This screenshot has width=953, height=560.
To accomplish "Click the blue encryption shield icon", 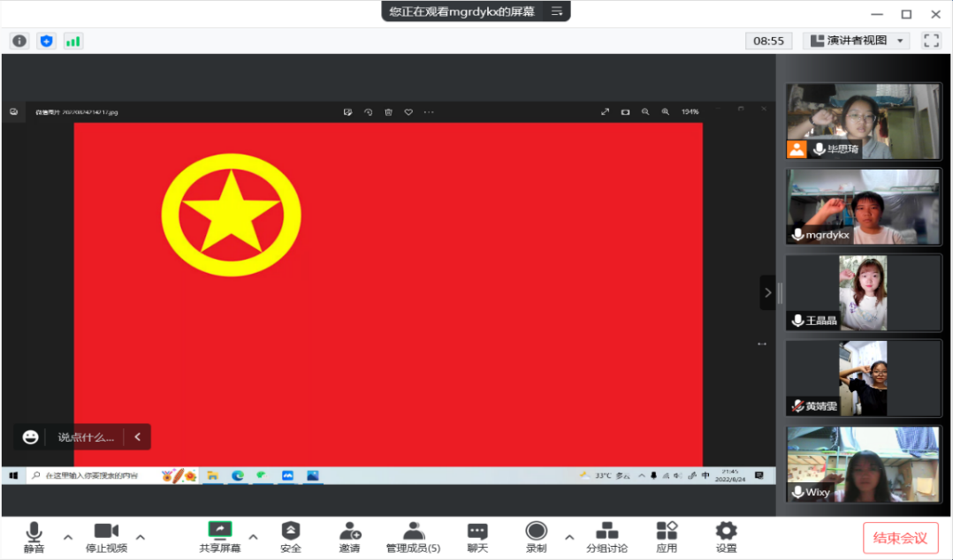I will tap(46, 41).
